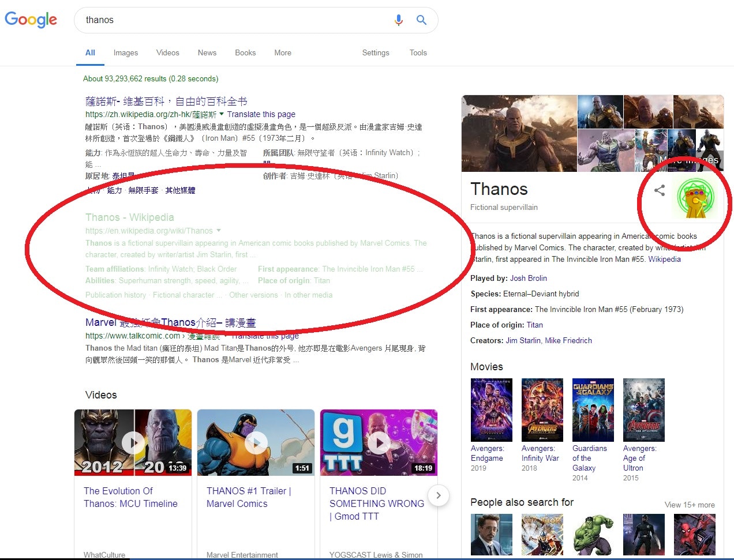Image resolution: width=734 pixels, height=560 pixels.
Task: Open Josh Brolin link
Action: tap(529, 278)
